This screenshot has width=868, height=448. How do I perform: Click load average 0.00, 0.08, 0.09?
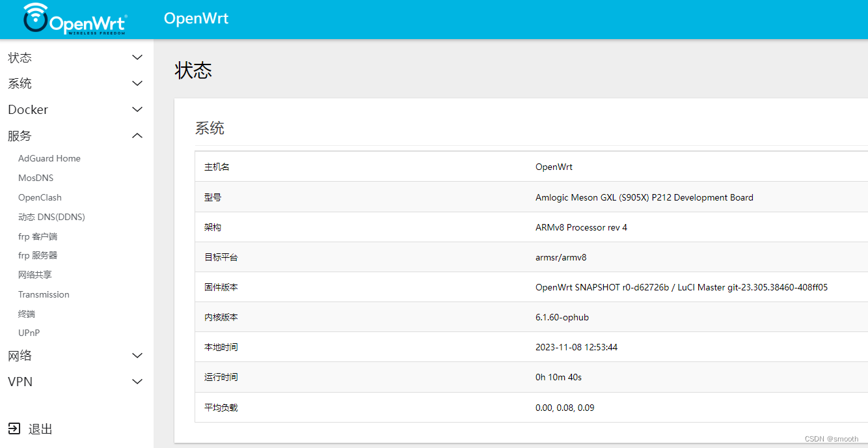point(565,408)
